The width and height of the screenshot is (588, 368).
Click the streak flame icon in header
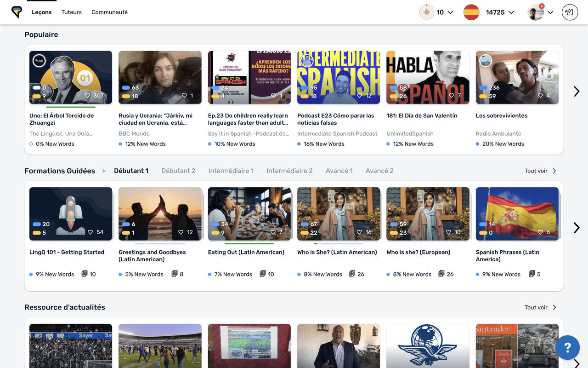pyautogui.click(x=427, y=12)
